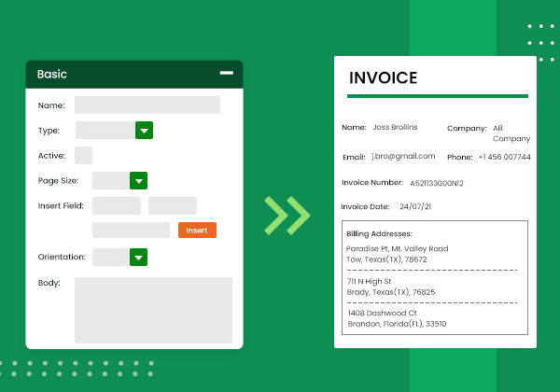The height and width of the screenshot is (392, 560).
Task: Select the first Insert Field box
Action: [117, 205]
